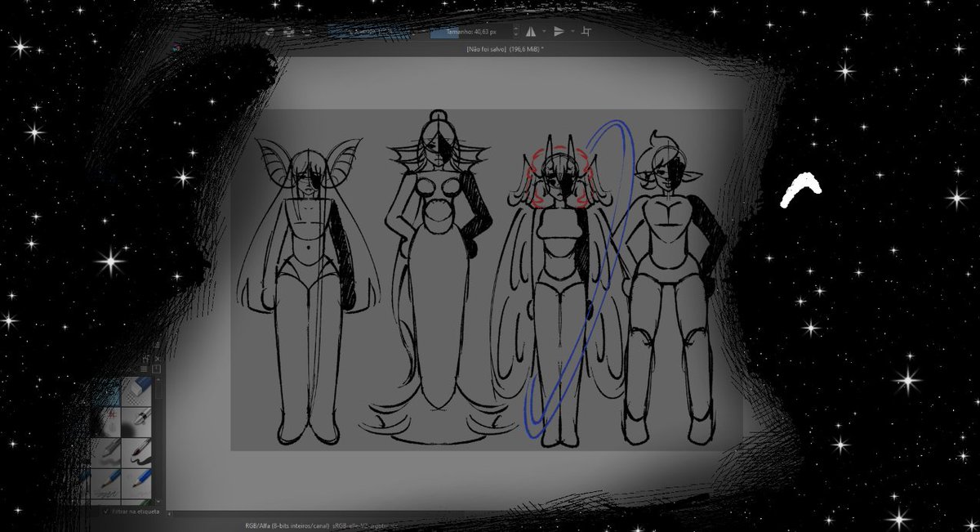Select the ink brush preset with black stroke

pyautogui.click(x=136, y=452)
